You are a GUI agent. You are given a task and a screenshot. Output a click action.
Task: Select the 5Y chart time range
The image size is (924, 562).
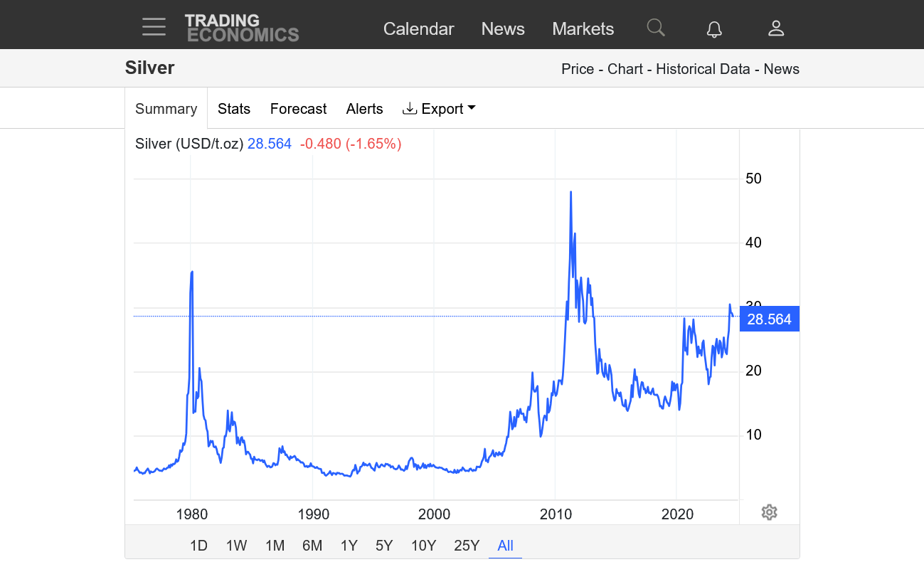coord(384,546)
